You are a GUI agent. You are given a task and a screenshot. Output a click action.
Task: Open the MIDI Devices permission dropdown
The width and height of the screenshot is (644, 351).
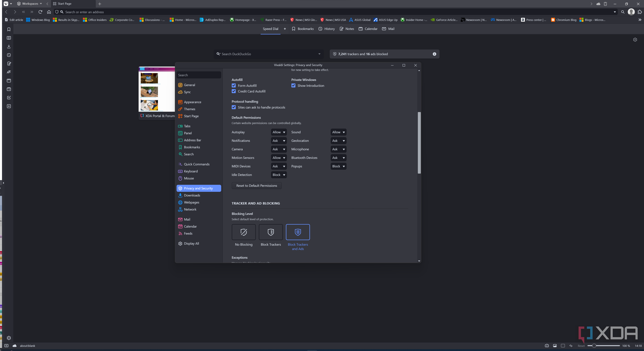click(x=279, y=166)
